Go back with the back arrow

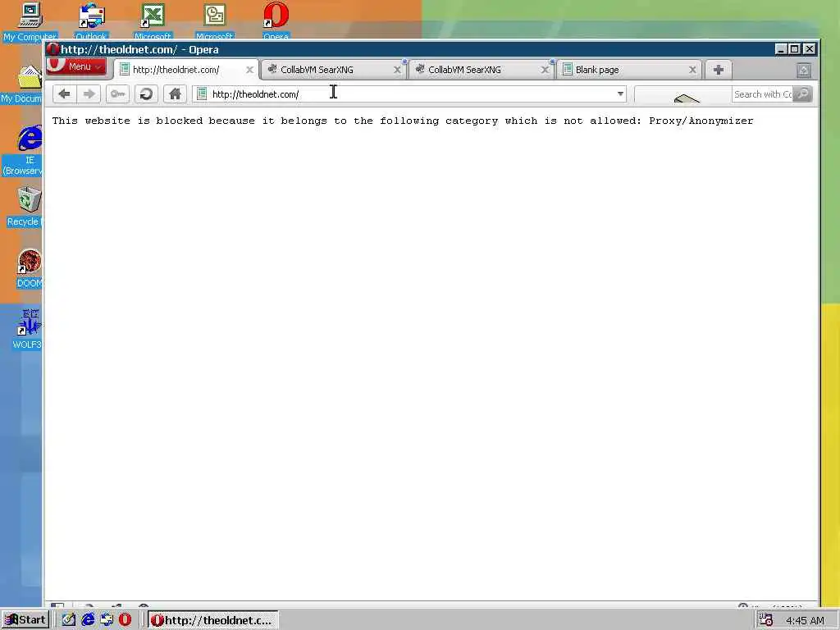pos(64,94)
